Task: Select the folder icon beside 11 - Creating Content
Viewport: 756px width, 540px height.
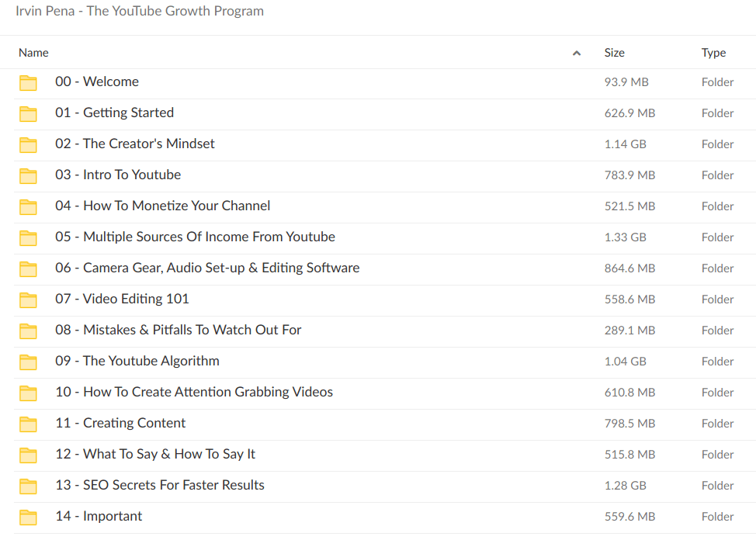Action: point(28,423)
